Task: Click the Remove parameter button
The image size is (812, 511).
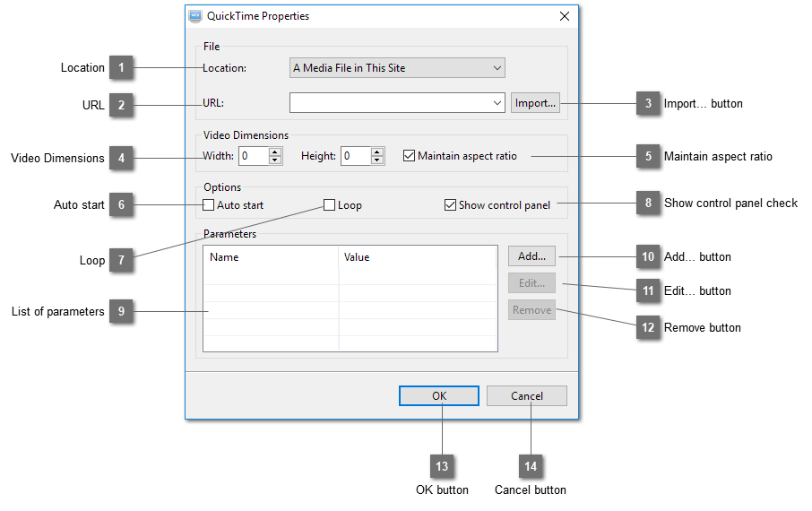Action: click(x=531, y=310)
